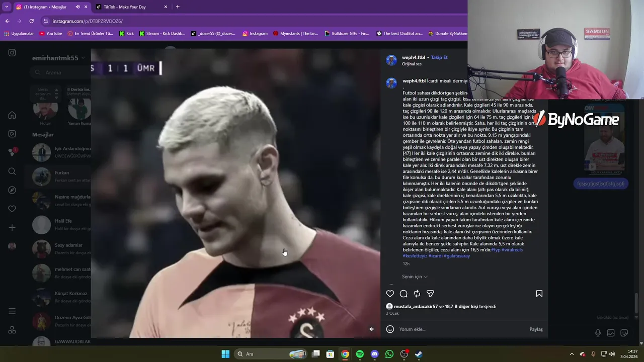This screenshot has width=644, height=362.
Task: Open sticker picker in the message box
Action: (x=624, y=333)
